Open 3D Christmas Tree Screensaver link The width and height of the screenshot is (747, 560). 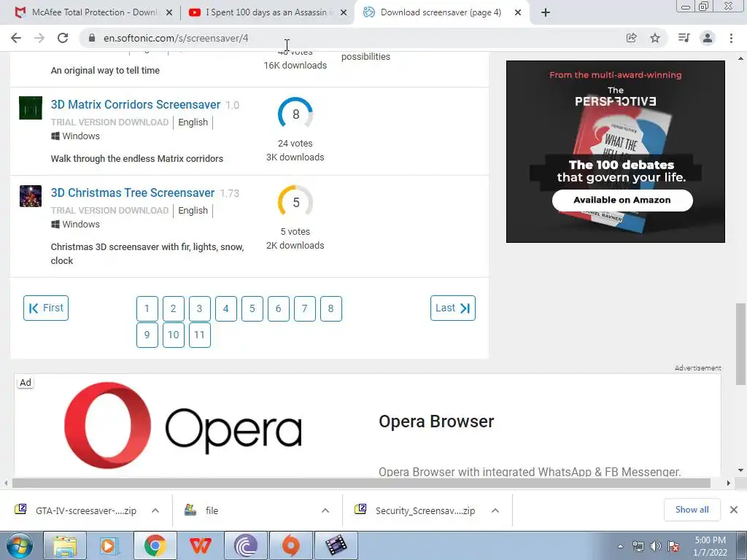coord(133,192)
